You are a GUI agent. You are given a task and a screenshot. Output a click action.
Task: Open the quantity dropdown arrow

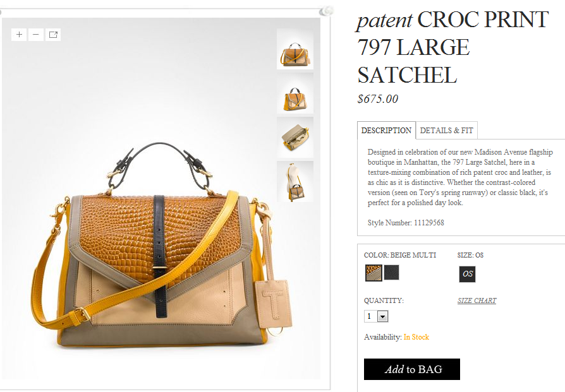tap(383, 316)
